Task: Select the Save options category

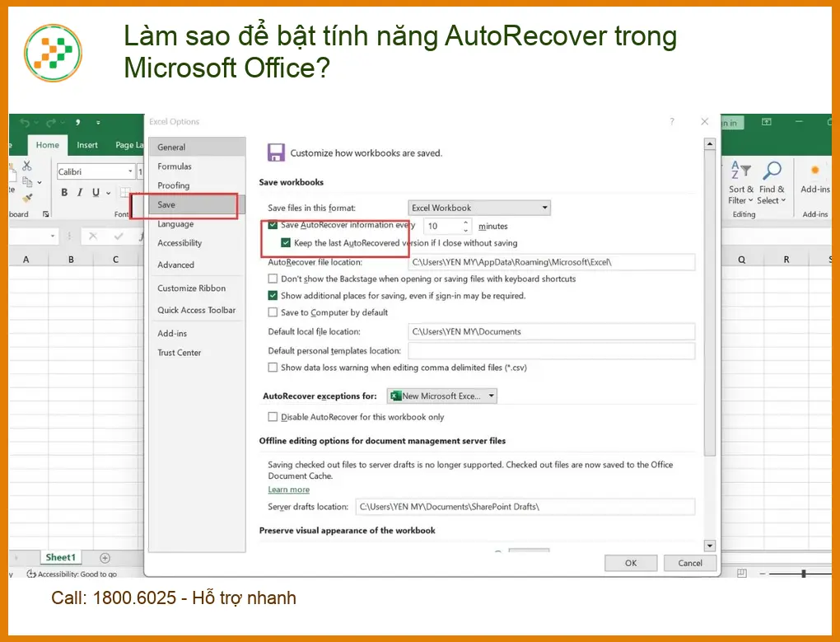Action: click(197, 204)
